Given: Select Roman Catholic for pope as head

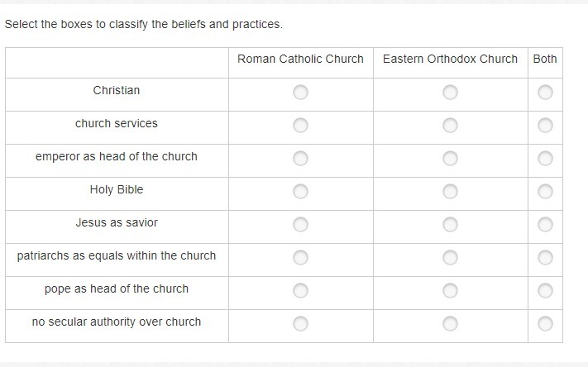Looking at the screenshot, I should pyautogui.click(x=300, y=290).
